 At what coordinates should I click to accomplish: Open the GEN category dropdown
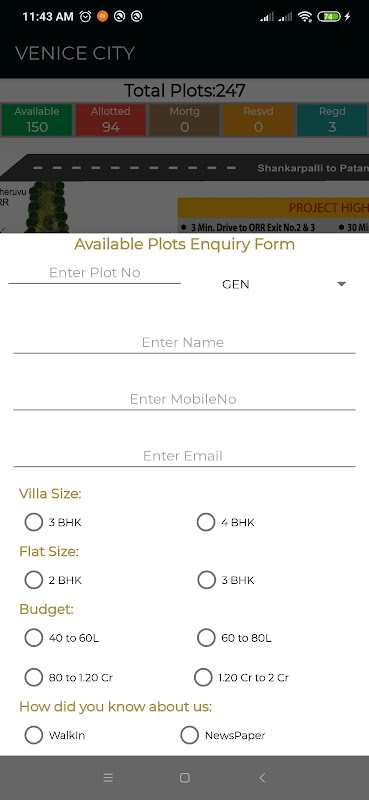coord(282,284)
